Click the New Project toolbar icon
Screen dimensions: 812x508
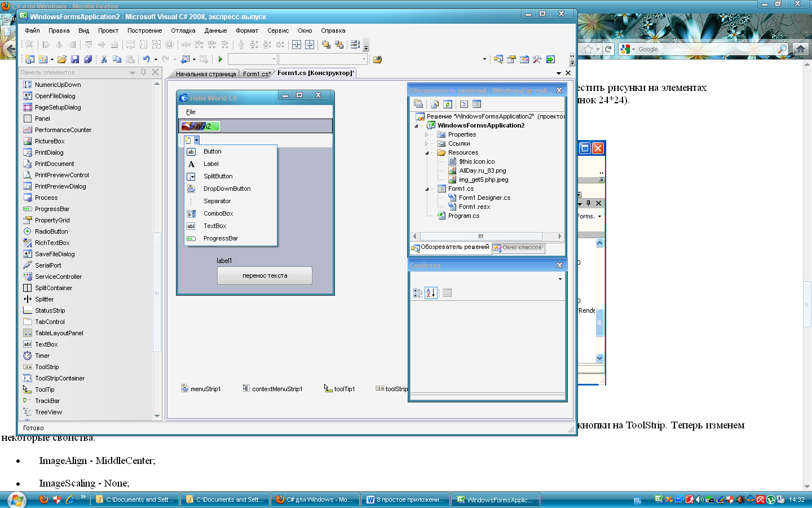coord(29,59)
